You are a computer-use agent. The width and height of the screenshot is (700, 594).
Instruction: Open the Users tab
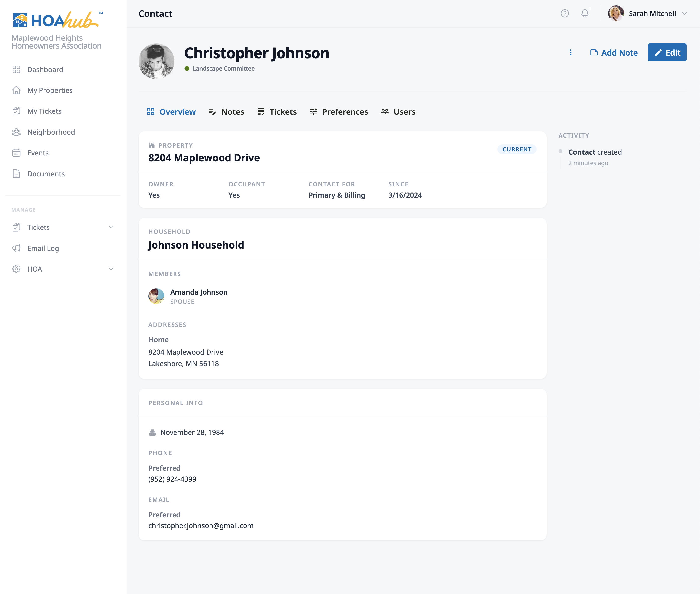click(x=398, y=112)
